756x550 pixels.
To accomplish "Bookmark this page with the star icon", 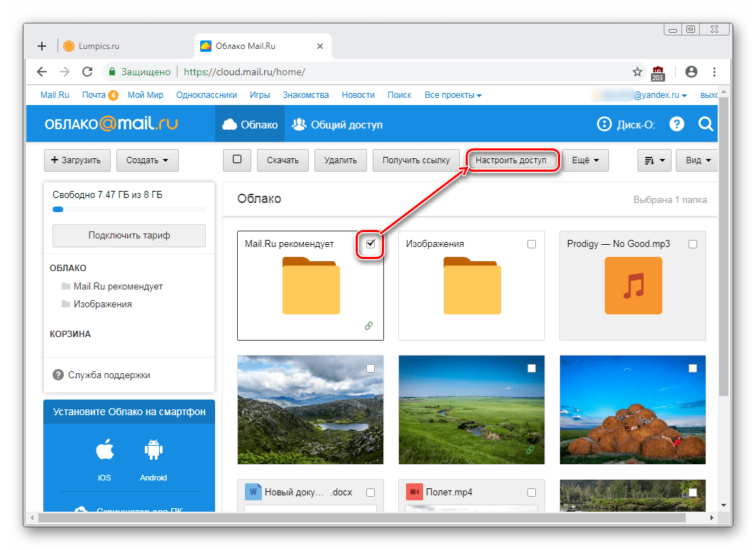I will (x=637, y=72).
